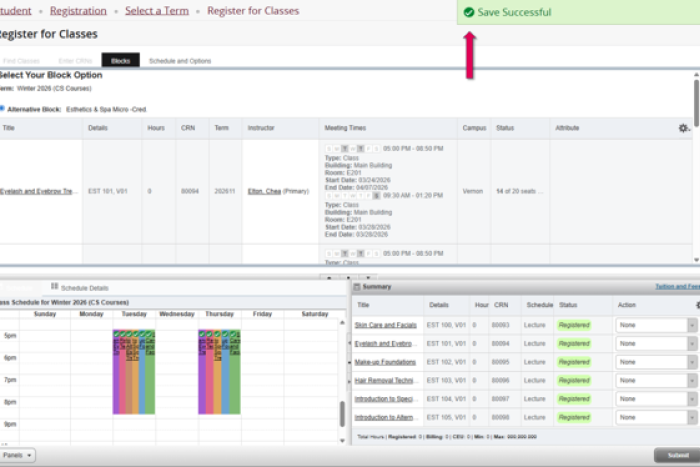The width and height of the screenshot is (700, 467).
Task: Click the block list scroll up arrow
Action: tap(696, 75)
